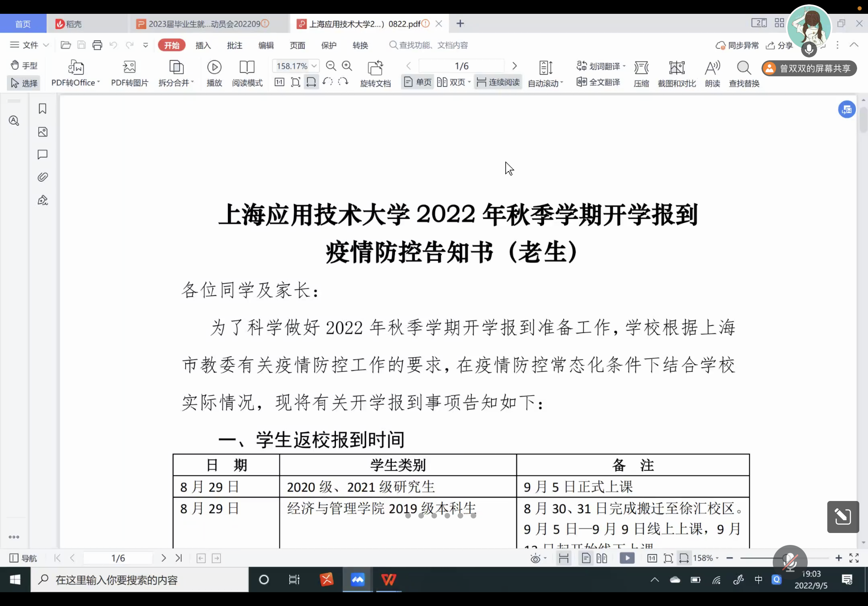868x606 pixels.
Task: Click the ribbon page number field 1/6
Action: point(461,66)
